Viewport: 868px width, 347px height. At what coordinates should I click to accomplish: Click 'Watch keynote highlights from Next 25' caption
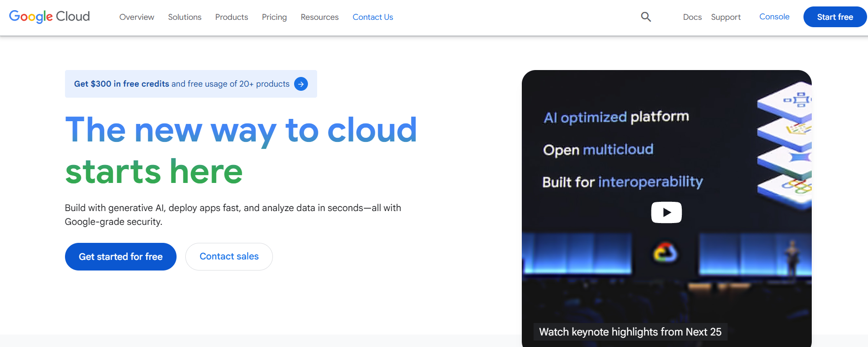click(630, 332)
